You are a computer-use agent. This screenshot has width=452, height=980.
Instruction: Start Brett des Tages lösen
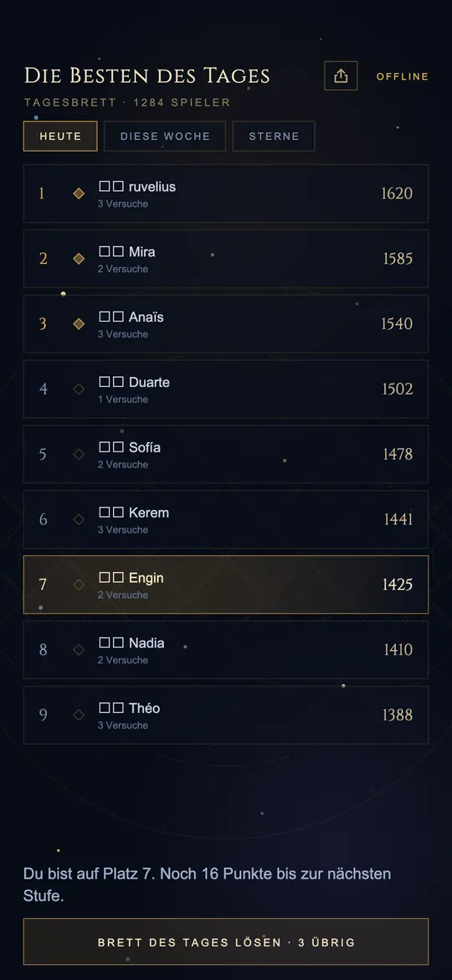coord(226,941)
